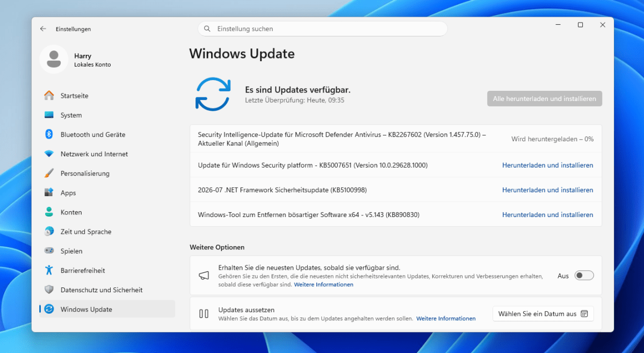
Task: Click Alle herunterladen und installieren
Action: [545, 99]
